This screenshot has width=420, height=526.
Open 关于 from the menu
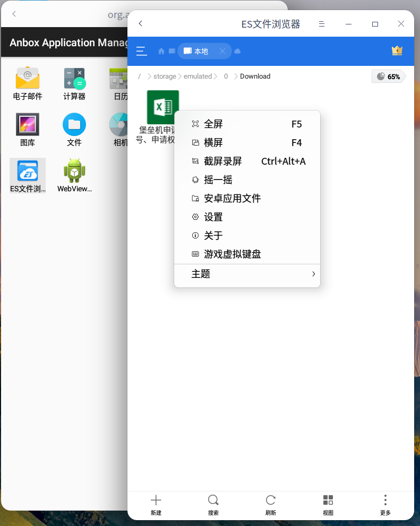pos(247,235)
